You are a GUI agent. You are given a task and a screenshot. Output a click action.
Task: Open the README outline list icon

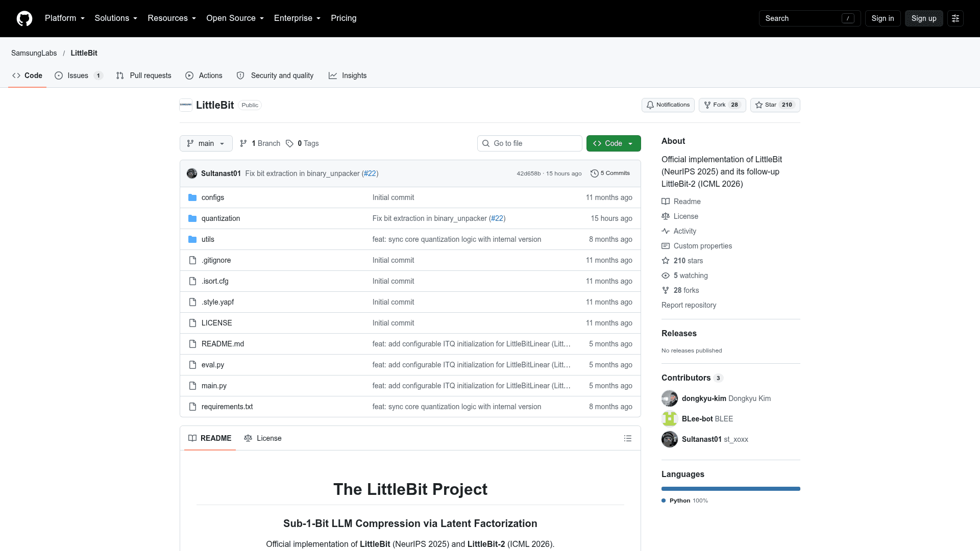click(x=628, y=438)
